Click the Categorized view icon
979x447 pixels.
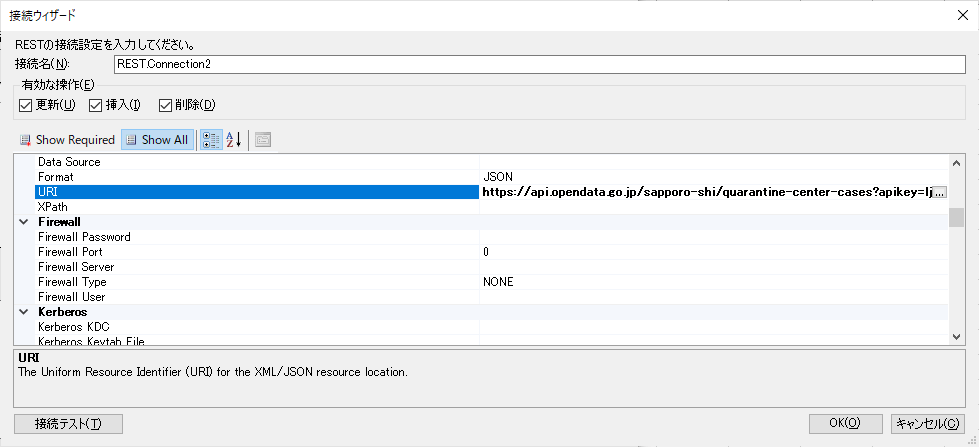click(x=211, y=140)
